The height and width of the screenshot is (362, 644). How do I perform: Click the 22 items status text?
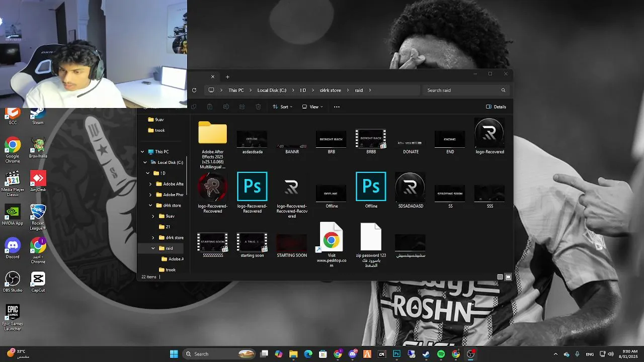point(149,277)
